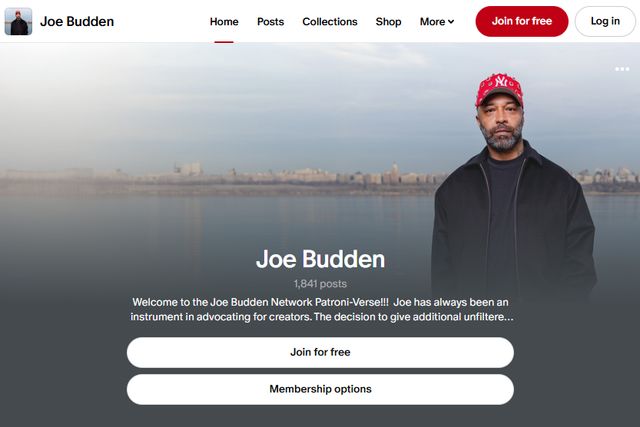Click the man's red NY cap in cover photo
Screen dimensions: 640x427
pos(499,89)
